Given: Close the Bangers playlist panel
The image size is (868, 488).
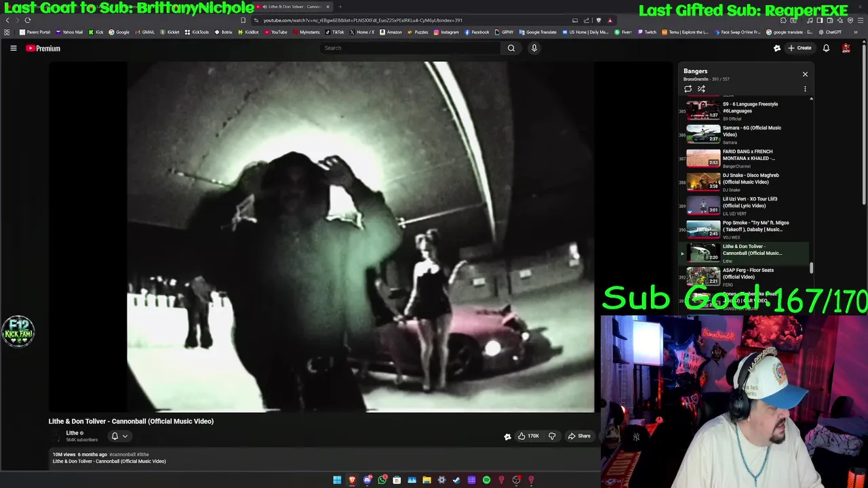Looking at the screenshot, I should [805, 74].
